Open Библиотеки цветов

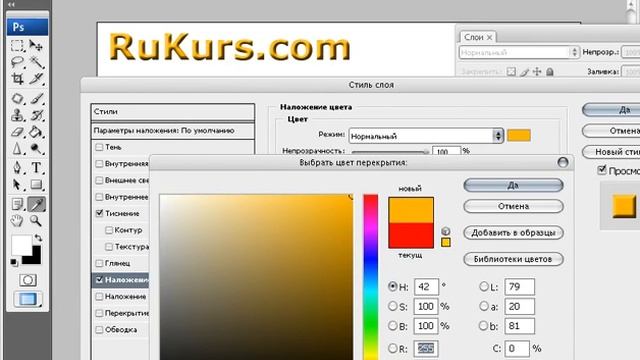click(513, 259)
